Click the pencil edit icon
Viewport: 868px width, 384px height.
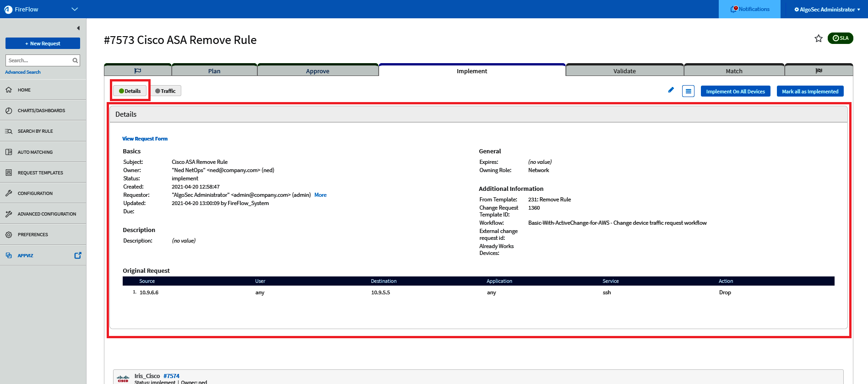671,90
